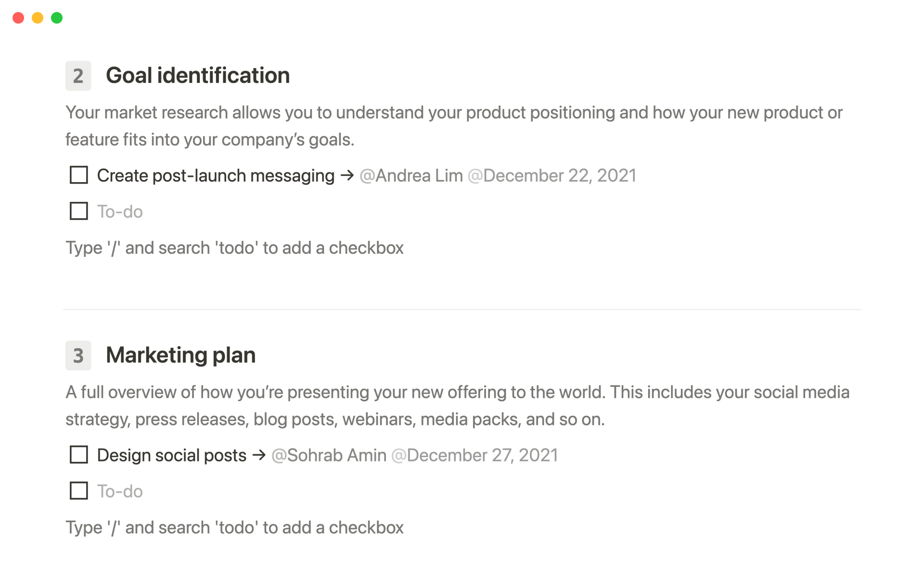Tick the empty To-do checkbox under Marketing plan
Image resolution: width=924 pixels, height=578 pixels.
pyautogui.click(x=78, y=491)
